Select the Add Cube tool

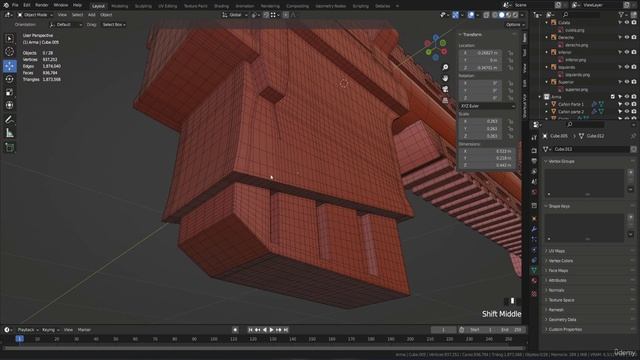[x=9, y=147]
